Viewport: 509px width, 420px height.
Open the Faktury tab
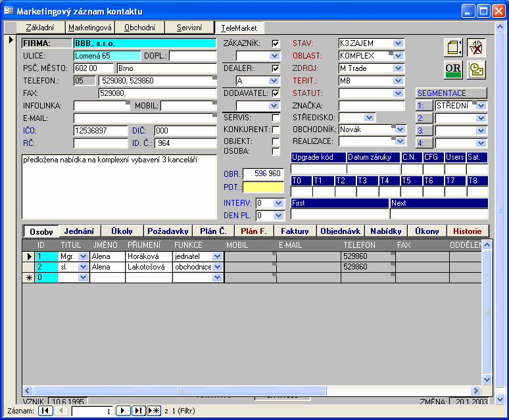click(295, 231)
